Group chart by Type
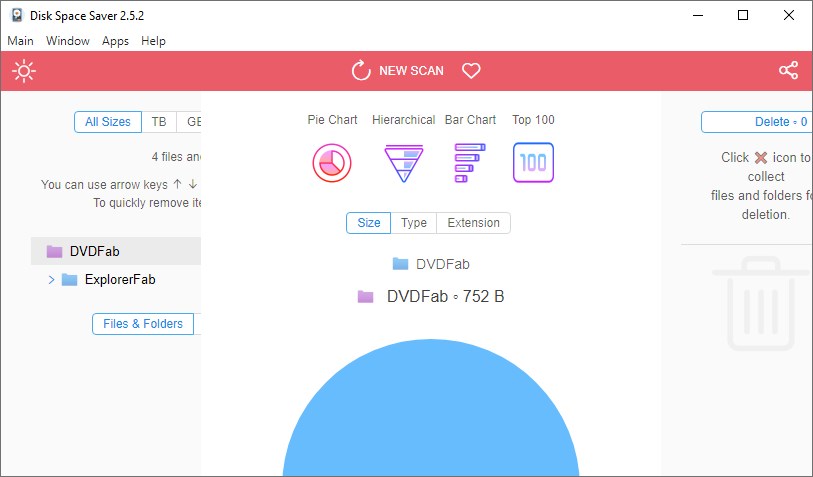 414,223
